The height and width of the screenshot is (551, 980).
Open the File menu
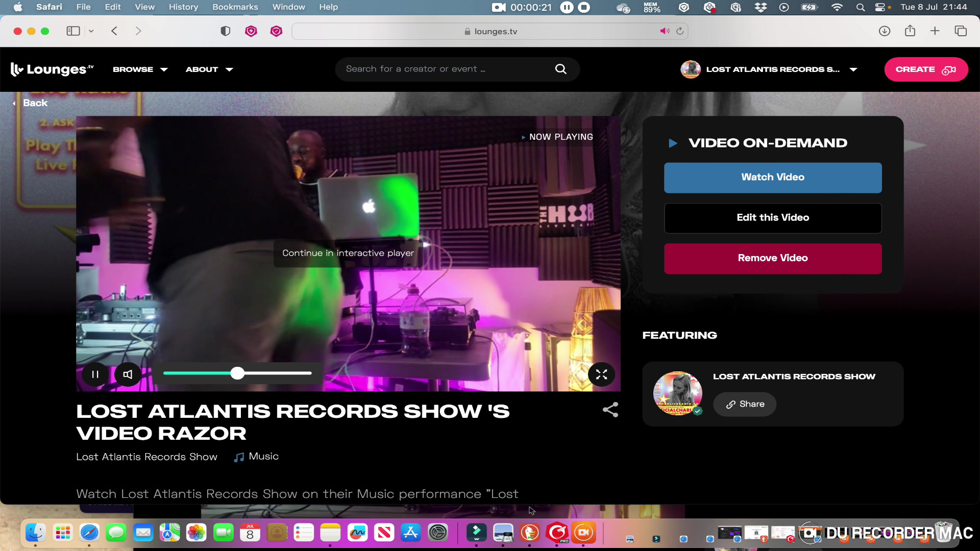pos(83,7)
